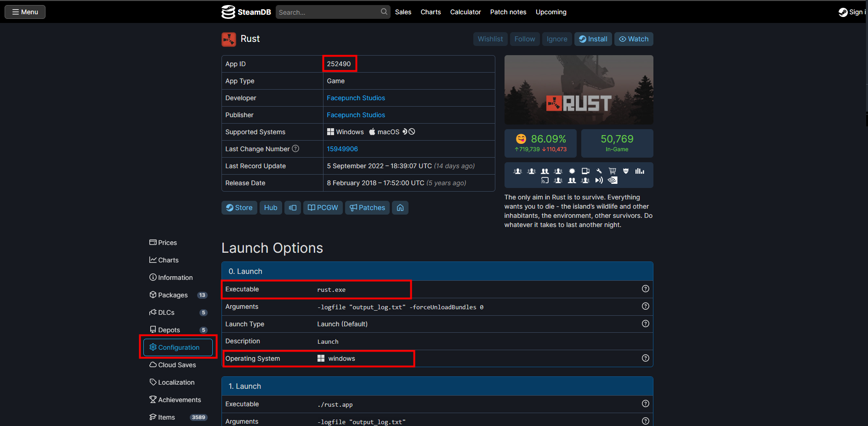Click the Windows logo in Operating System row

tap(321, 358)
